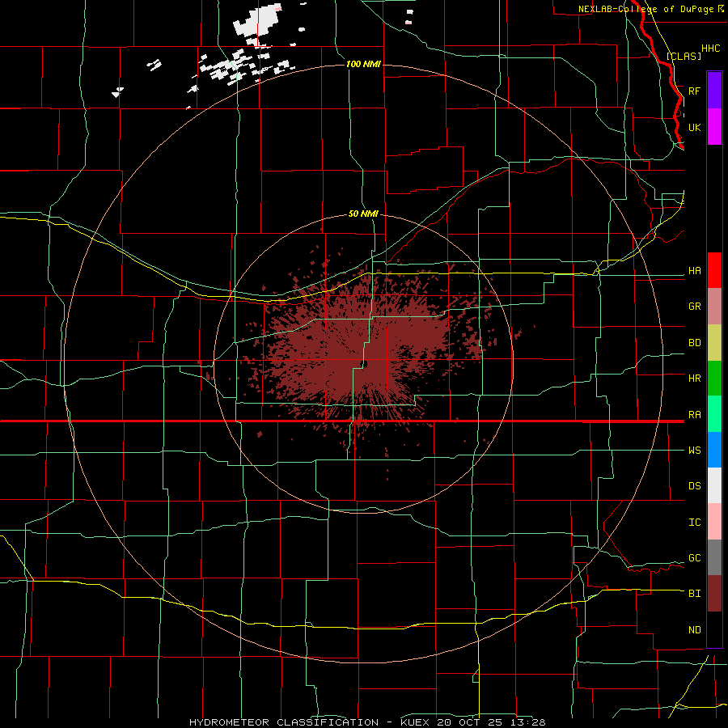728x728 pixels.
Task: Click the 50 NMI range ring label
Action: 363,214
